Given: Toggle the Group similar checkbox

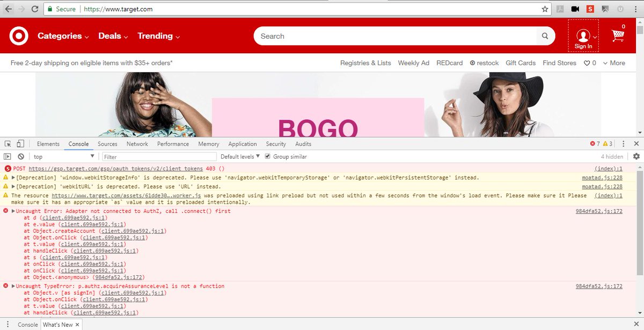Looking at the screenshot, I should [x=267, y=156].
